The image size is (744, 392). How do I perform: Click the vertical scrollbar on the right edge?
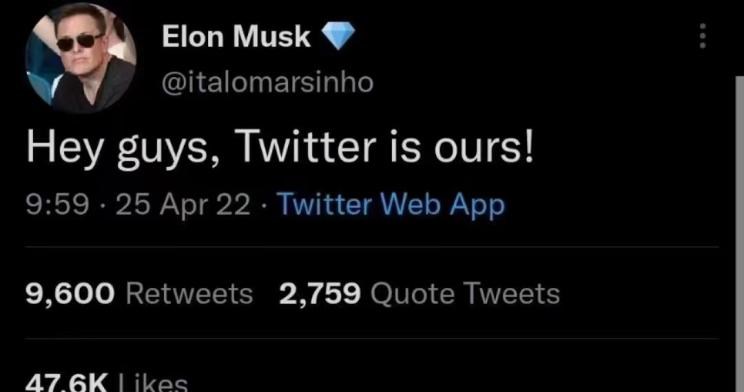pyautogui.click(x=739, y=233)
